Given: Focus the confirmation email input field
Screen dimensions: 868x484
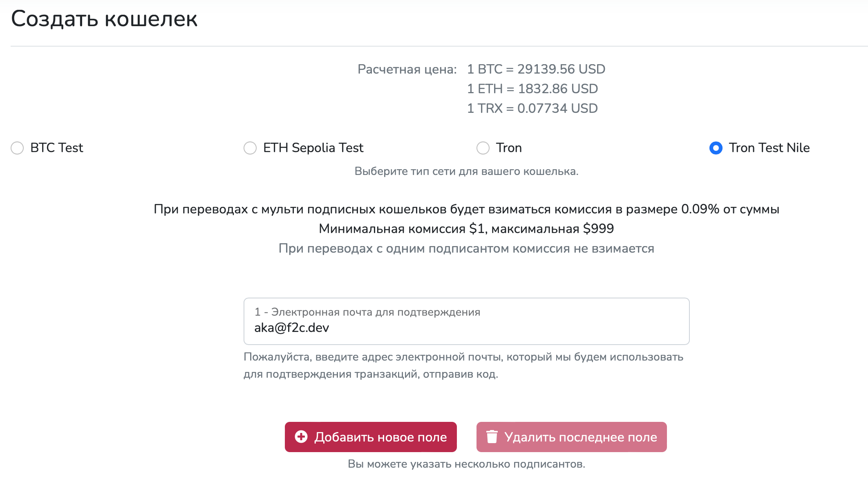Looking at the screenshot, I should pyautogui.click(x=466, y=328).
